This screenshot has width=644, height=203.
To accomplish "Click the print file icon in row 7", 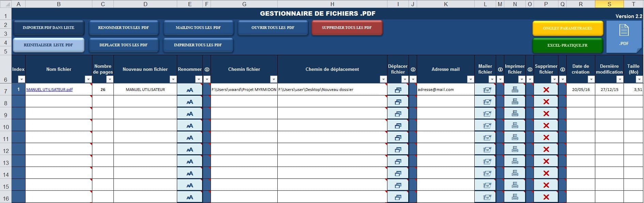I will click(x=515, y=90).
